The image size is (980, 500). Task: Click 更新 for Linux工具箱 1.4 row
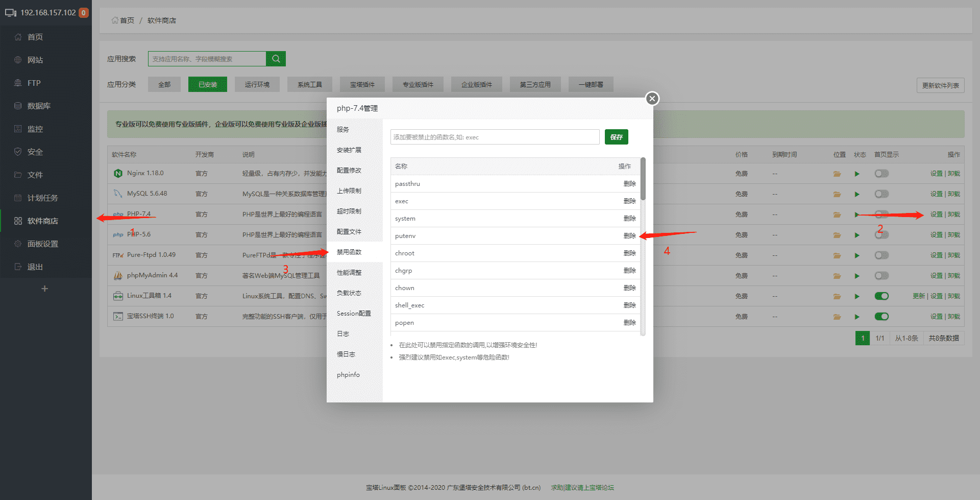(x=919, y=296)
